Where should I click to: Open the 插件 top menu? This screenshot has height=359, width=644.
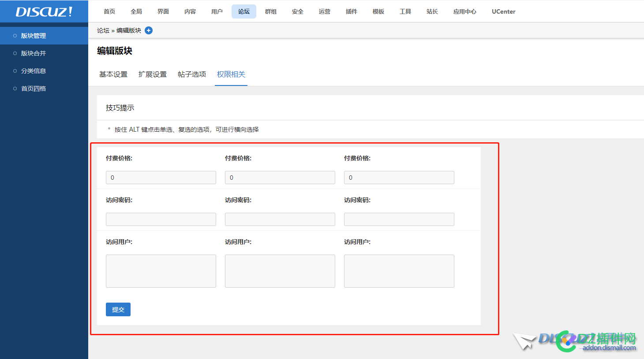352,11
